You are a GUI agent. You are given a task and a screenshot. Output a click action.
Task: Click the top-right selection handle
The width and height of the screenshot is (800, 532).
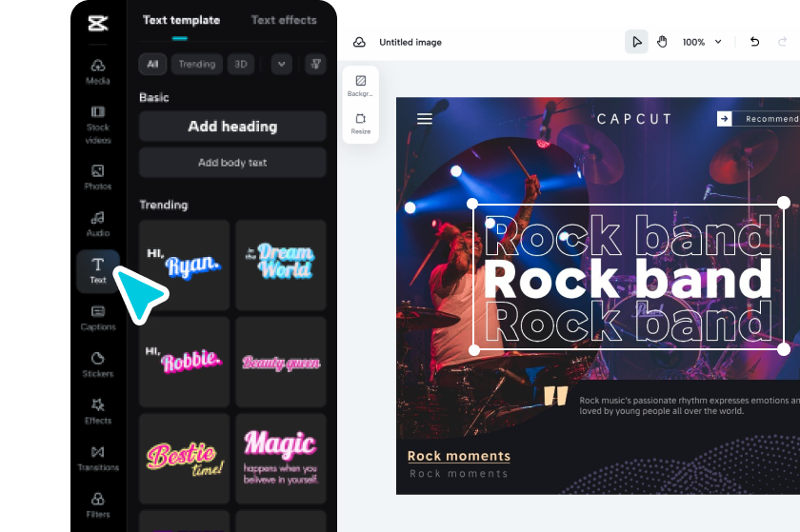pos(784,203)
